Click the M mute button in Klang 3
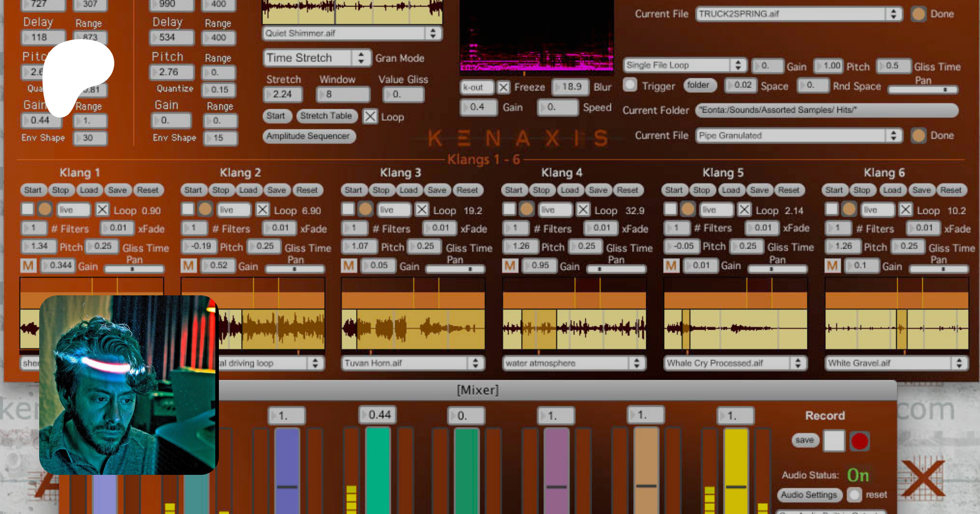 (348, 266)
